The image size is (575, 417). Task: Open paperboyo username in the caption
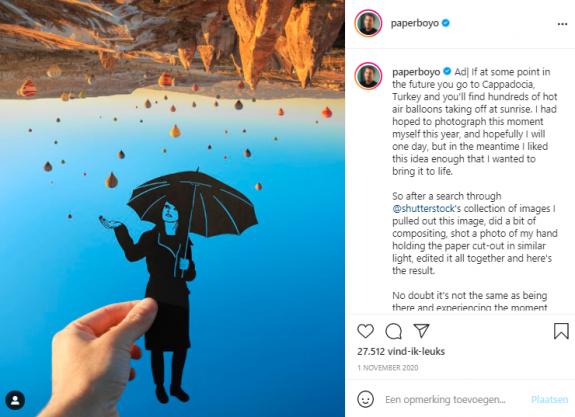pyautogui.click(x=416, y=72)
